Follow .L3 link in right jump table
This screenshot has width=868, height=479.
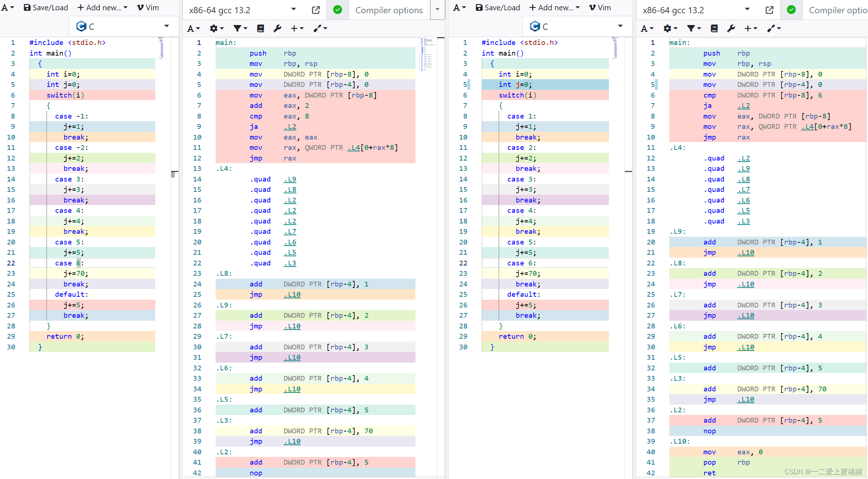(744, 221)
